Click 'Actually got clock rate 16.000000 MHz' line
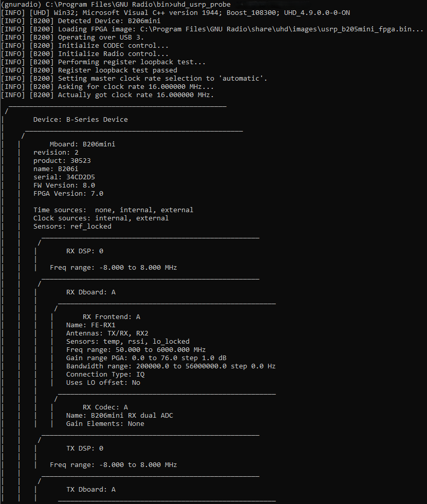The image size is (427, 504). click(x=136, y=95)
